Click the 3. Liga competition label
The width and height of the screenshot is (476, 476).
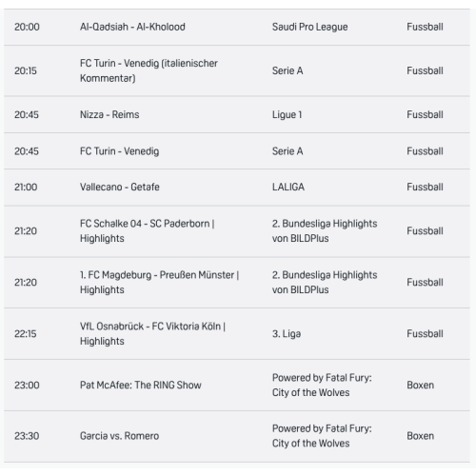287,334
